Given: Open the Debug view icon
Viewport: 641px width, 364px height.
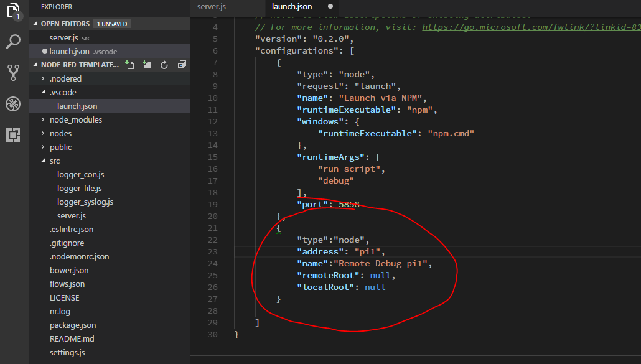Looking at the screenshot, I should 13,103.
